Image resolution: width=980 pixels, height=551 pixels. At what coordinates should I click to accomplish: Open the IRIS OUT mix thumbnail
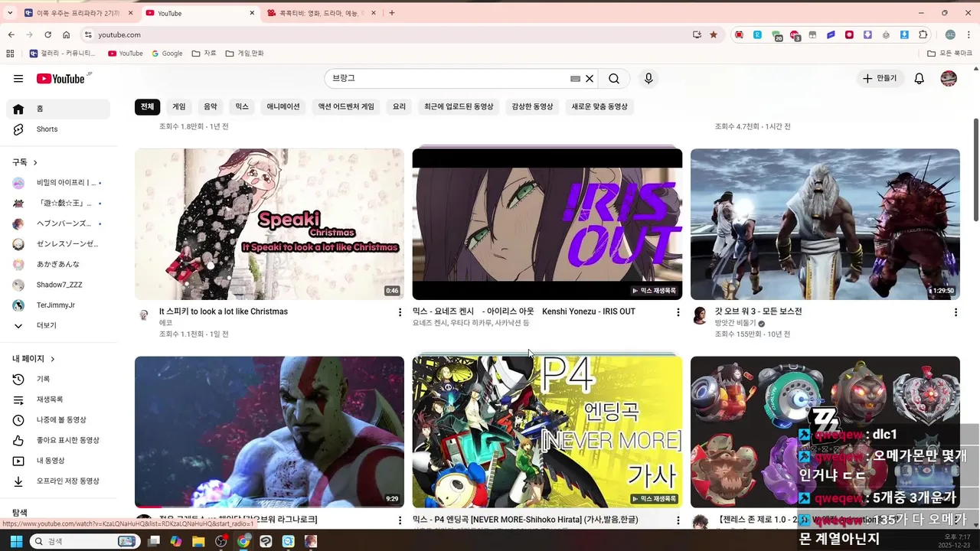click(x=547, y=224)
